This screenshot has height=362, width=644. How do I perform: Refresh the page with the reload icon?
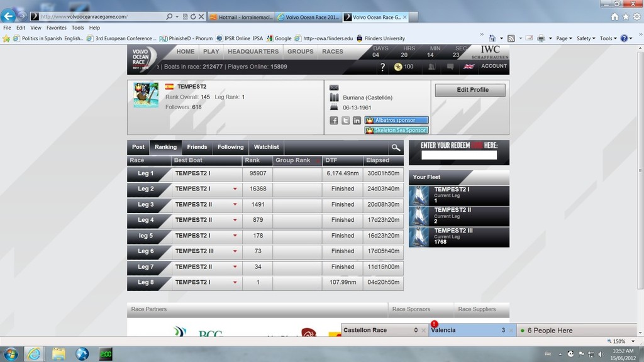(x=193, y=17)
